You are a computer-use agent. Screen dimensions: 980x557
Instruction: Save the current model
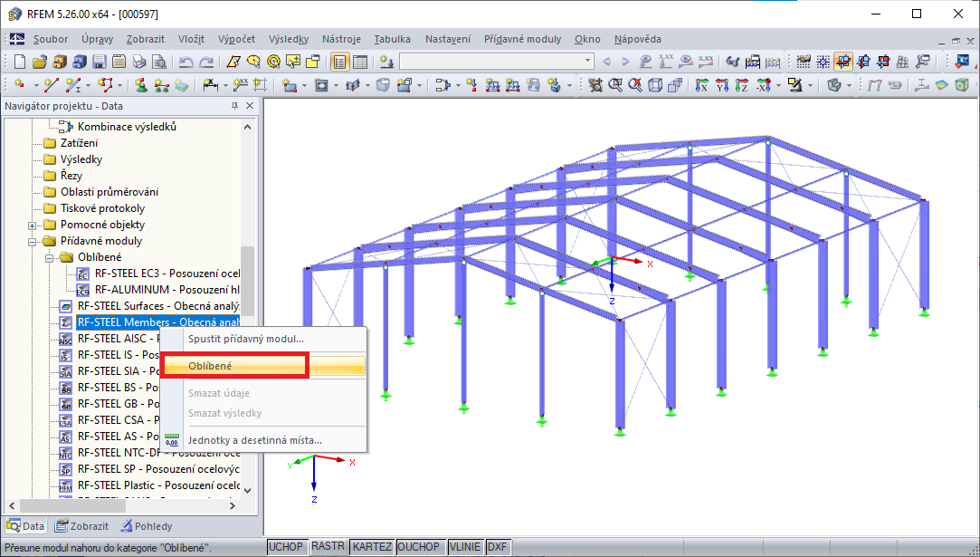coord(99,62)
